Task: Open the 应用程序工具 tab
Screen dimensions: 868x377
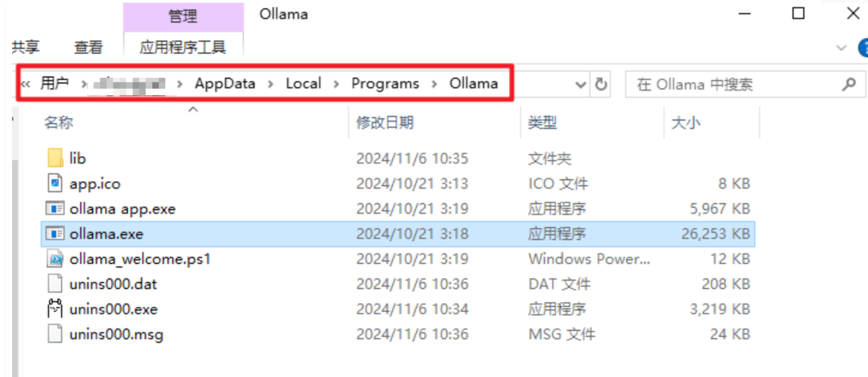Action: tap(183, 47)
